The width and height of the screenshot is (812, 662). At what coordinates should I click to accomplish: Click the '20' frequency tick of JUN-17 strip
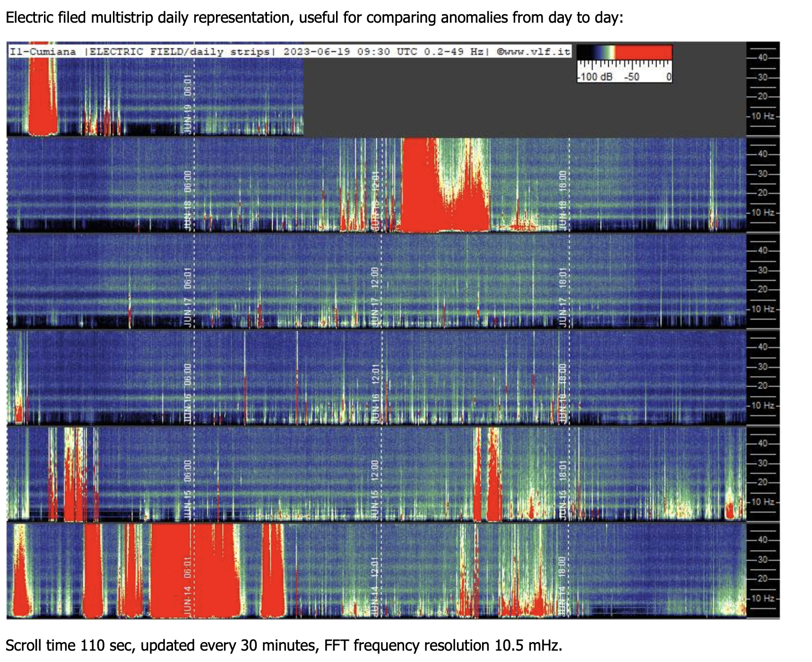tap(763, 289)
